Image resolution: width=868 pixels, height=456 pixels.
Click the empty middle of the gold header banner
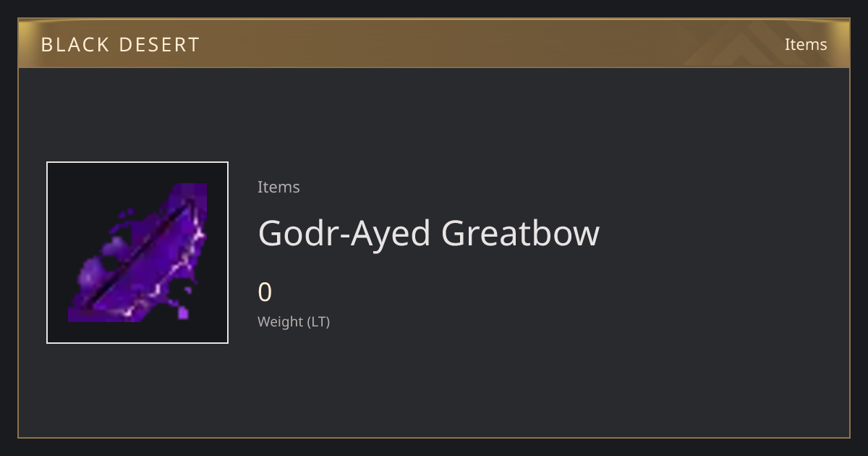point(434,43)
